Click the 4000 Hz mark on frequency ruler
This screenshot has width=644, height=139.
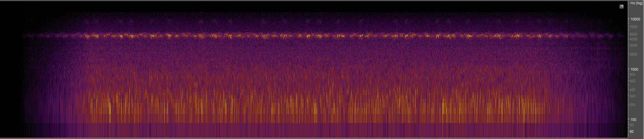(634, 39)
